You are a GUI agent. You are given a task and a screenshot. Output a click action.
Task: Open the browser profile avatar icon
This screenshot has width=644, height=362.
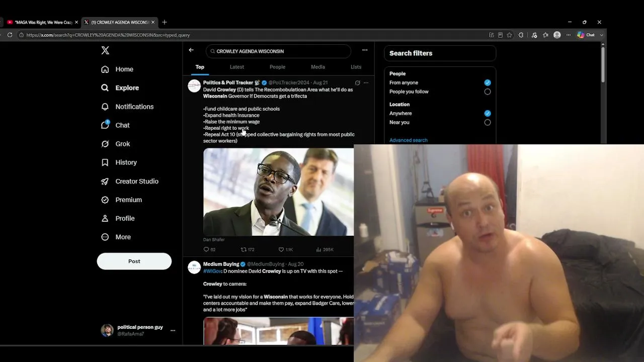557,35
